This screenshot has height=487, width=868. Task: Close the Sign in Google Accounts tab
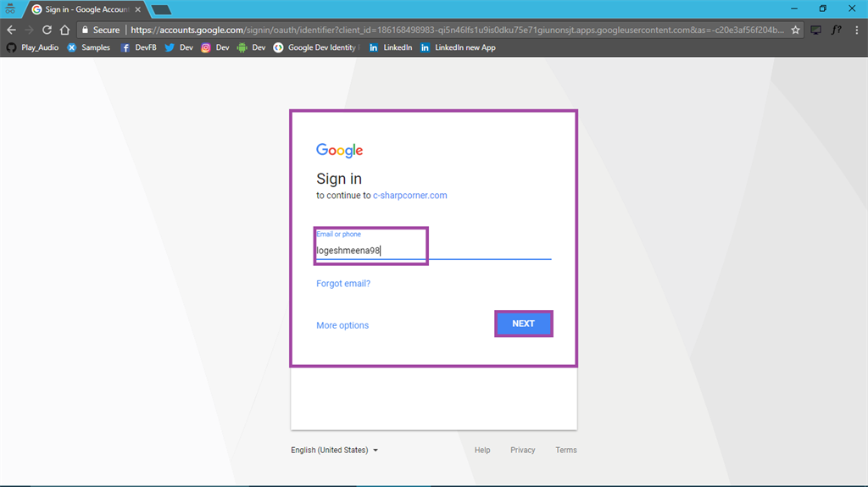click(138, 9)
